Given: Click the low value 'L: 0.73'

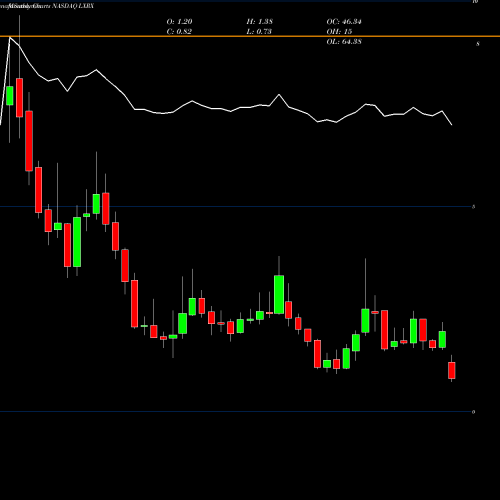Looking at the screenshot, I should point(259,32).
